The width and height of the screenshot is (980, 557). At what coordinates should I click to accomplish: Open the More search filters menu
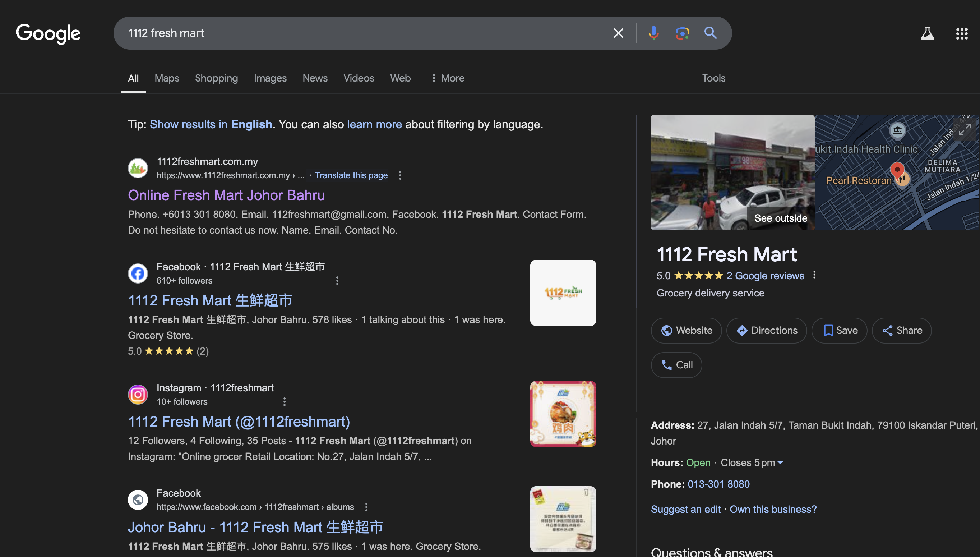447,78
